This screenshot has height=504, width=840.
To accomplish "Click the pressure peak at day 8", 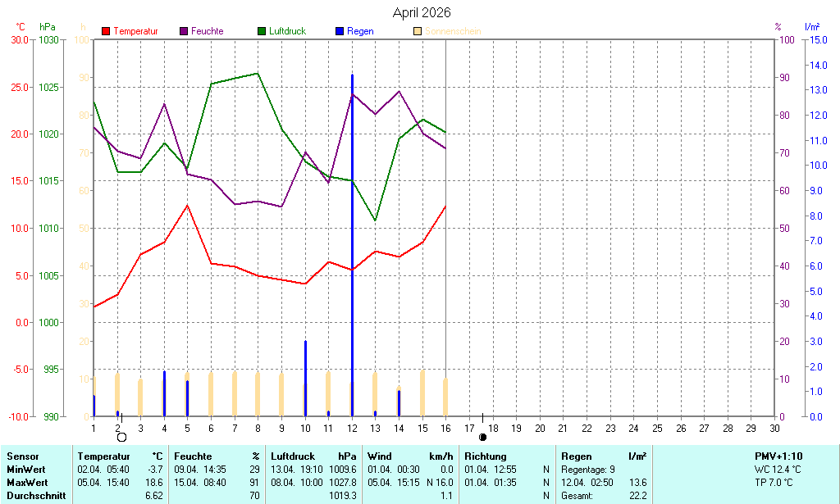I will click(258, 73).
